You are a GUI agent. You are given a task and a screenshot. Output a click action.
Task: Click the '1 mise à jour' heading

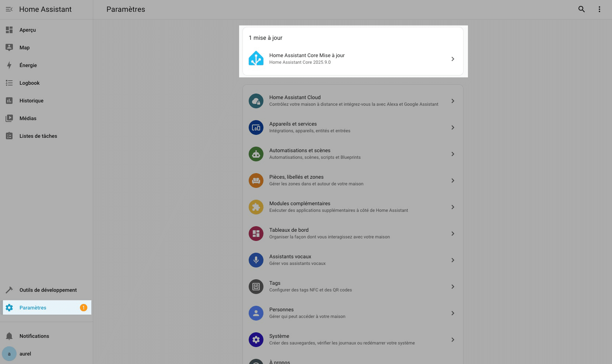(266, 38)
